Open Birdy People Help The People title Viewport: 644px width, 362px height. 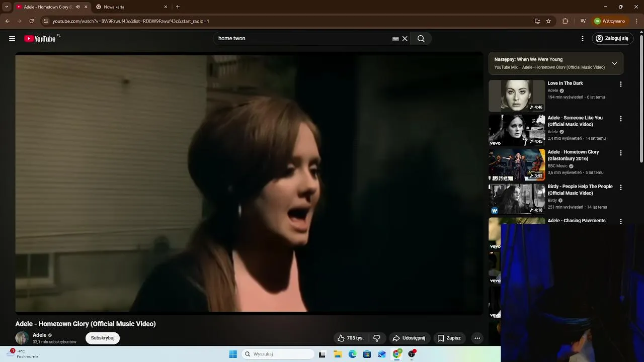[580, 190]
